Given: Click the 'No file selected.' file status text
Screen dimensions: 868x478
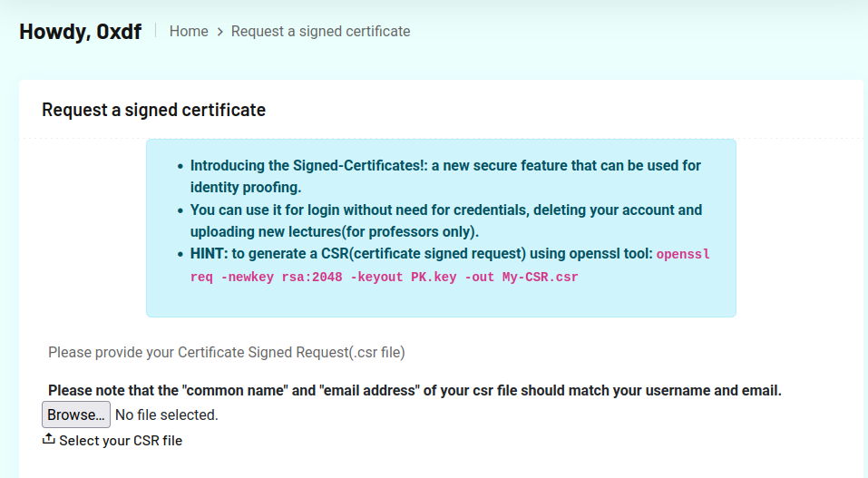Looking at the screenshot, I should click(167, 415).
